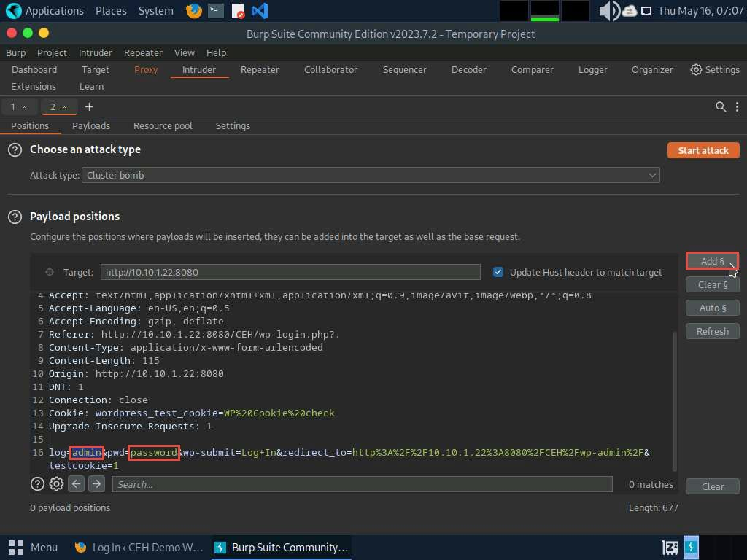Click the Clear § button
The width and height of the screenshot is (747, 560).
pos(712,284)
